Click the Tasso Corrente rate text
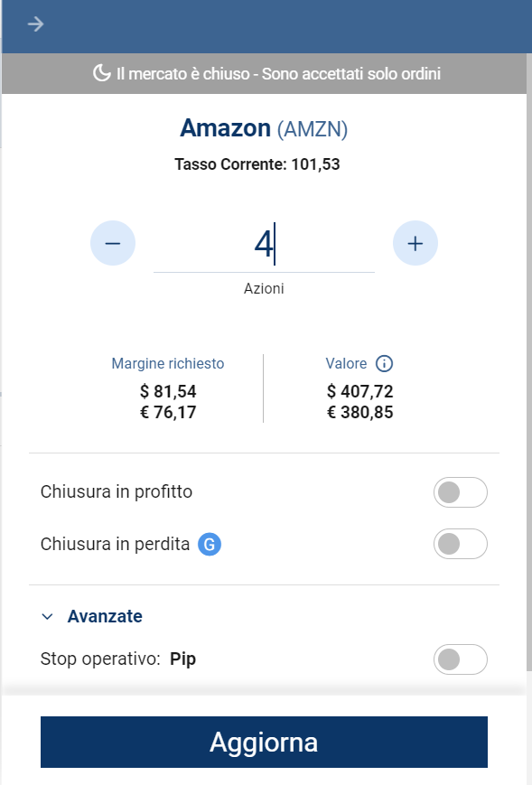This screenshot has width=532, height=785. click(x=257, y=164)
